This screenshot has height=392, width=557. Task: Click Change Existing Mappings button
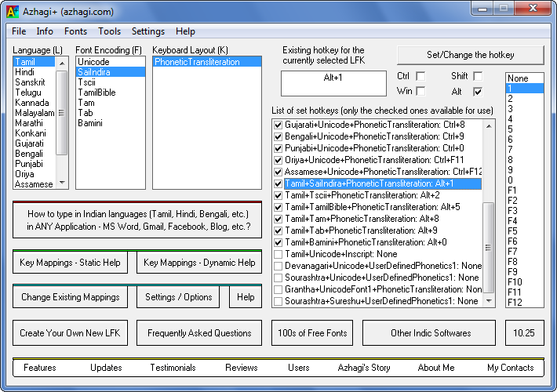point(70,297)
